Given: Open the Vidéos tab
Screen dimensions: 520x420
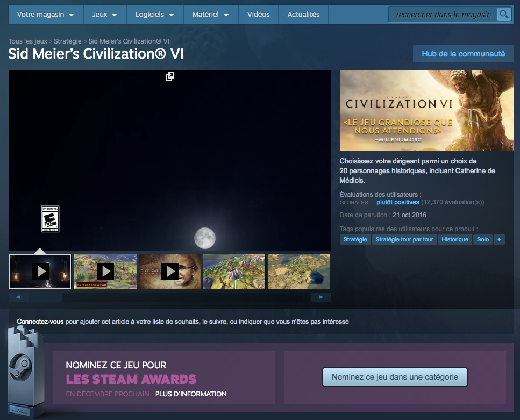Looking at the screenshot, I should coord(258,15).
